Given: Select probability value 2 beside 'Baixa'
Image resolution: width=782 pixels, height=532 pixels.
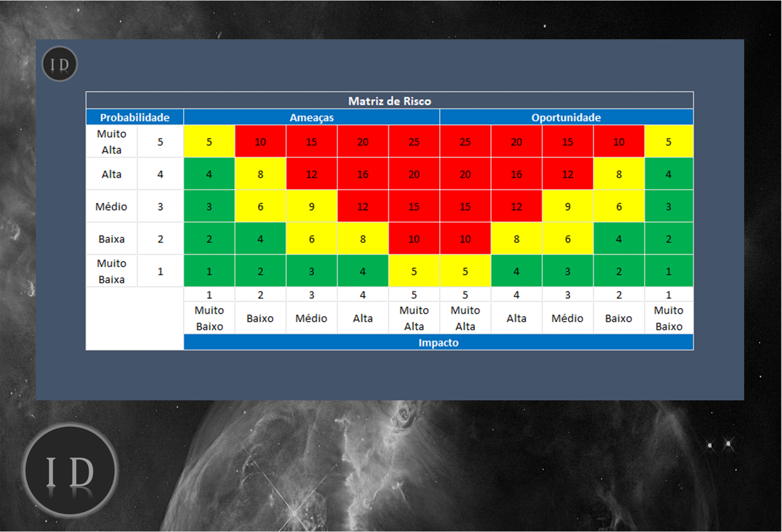Looking at the screenshot, I should [x=160, y=239].
